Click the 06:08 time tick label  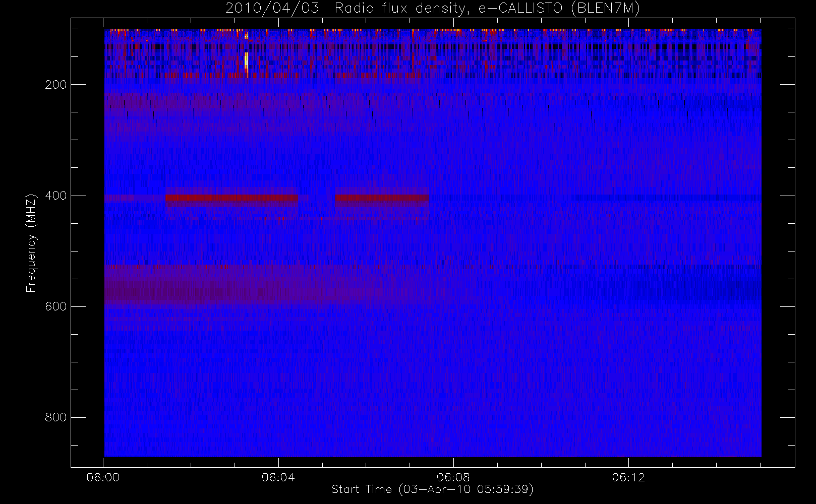(x=453, y=477)
